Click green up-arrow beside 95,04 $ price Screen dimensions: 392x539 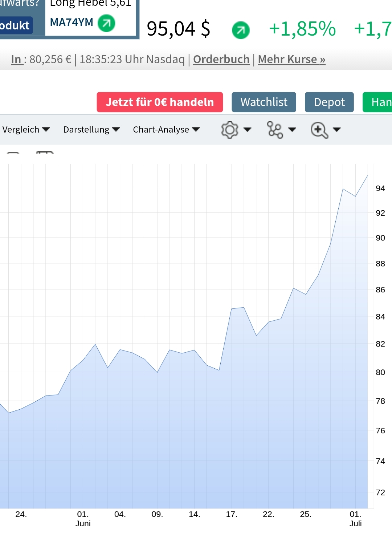coord(241,30)
